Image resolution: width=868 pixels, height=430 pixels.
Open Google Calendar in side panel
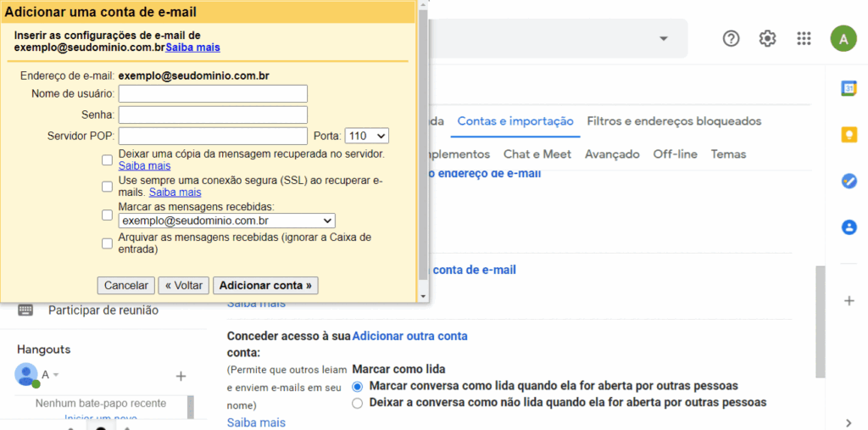[x=849, y=88]
